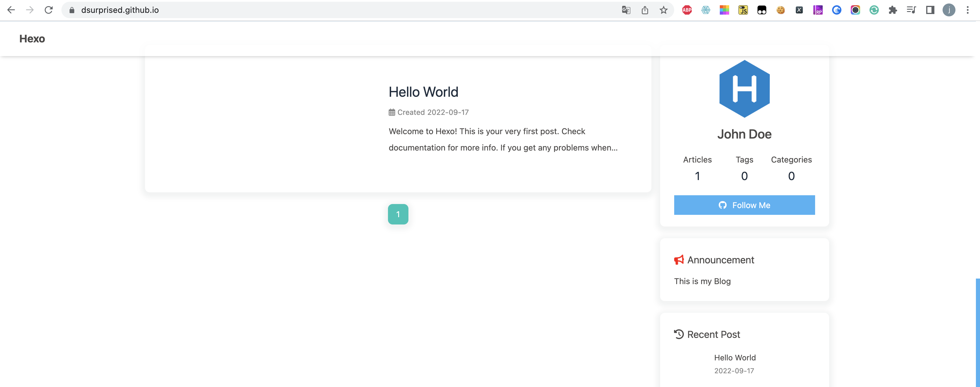
Task: Open the media control icon
Action: (911, 10)
